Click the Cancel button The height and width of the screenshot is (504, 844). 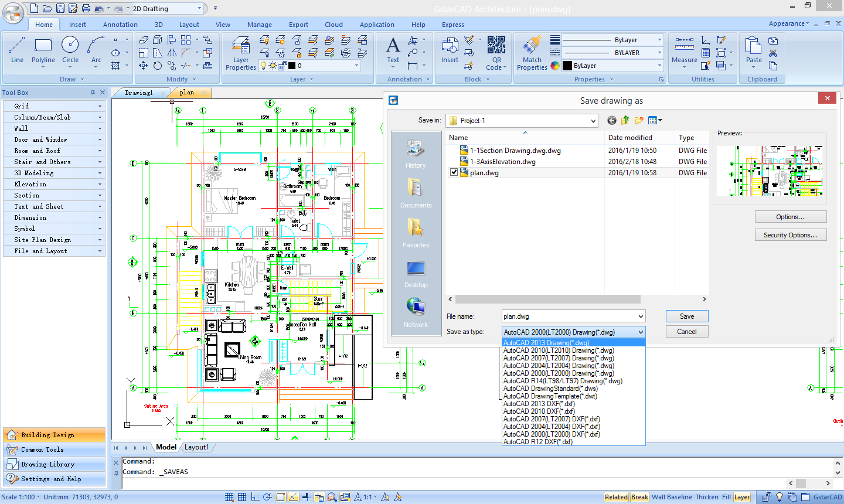tap(687, 332)
